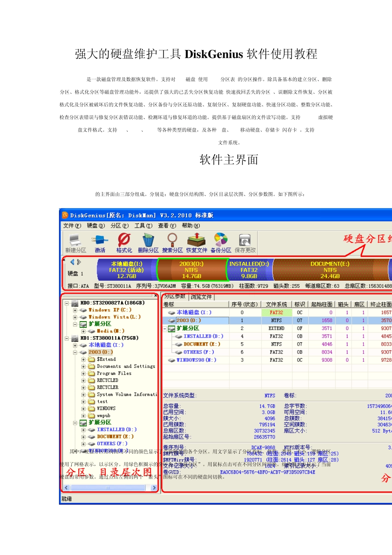Screen dimensions: 392x555
Task: Select the DOCUMENT(E:) NTFS partition block
Action: 330,270
